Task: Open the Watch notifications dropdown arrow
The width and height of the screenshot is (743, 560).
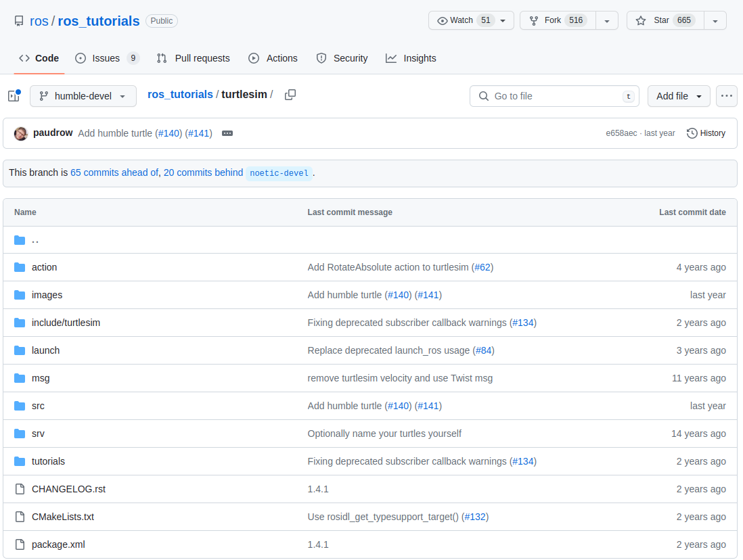Action: (x=503, y=21)
